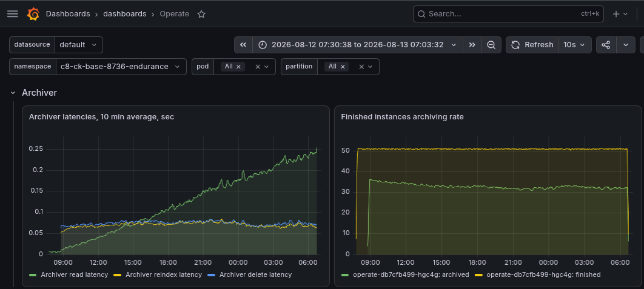The image size is (644, 289).
Task: Click 50 y-axis label in archiving rate chart
Action: point(345,150)
